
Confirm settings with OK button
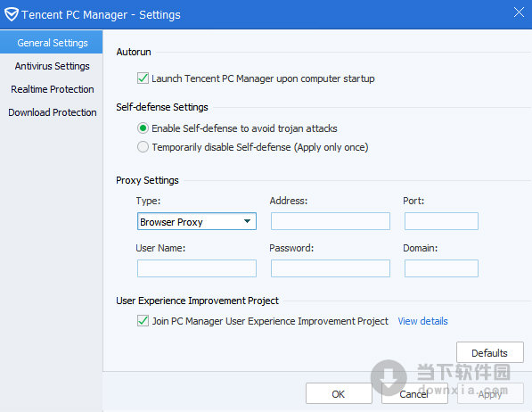339,393
